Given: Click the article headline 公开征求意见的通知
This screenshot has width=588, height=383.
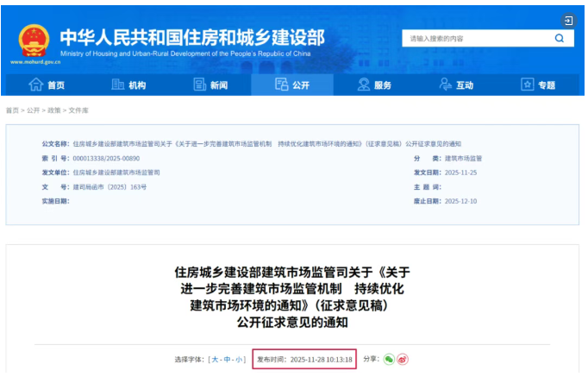Looking at the screenshot, I should (292, 323).
